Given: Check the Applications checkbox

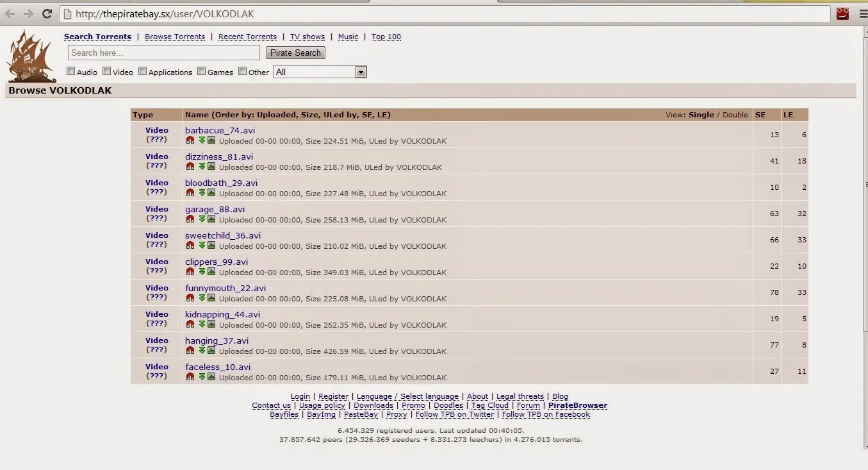Looking at the screenshot, I should pos(143,71).
